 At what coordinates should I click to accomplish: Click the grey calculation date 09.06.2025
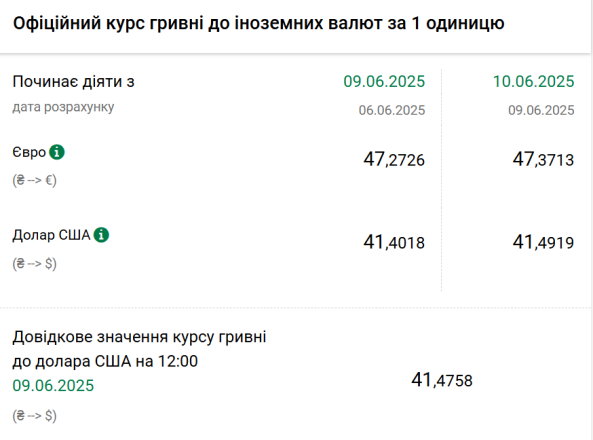pyautogui.click(x=541, y=110)
